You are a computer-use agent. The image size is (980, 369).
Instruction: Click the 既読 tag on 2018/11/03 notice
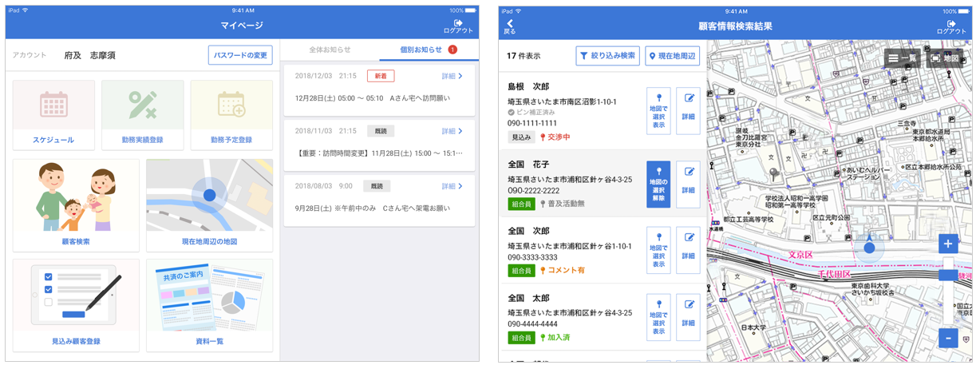pyautogui.click(x=381, y=132)
